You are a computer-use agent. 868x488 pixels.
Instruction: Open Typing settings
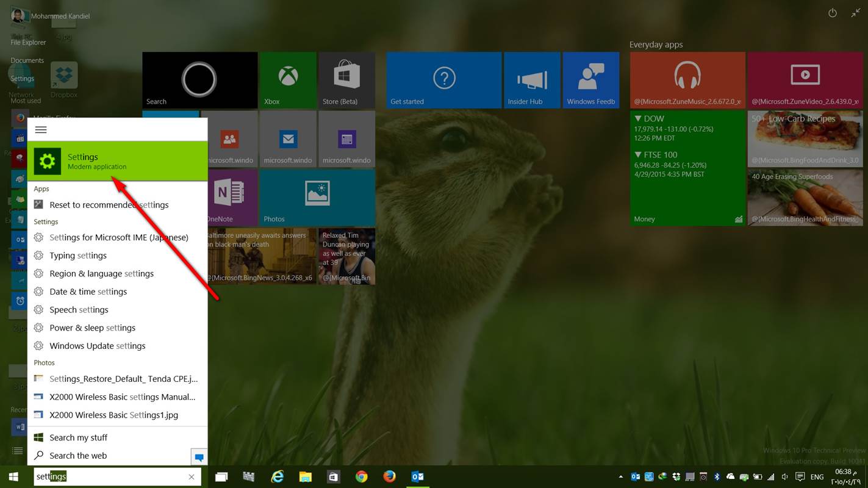point(117,256)
